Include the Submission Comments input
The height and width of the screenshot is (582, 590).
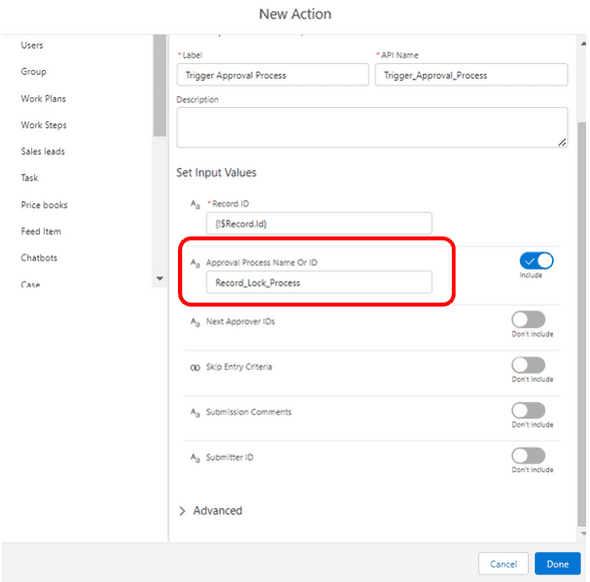(x=528, y=410)
